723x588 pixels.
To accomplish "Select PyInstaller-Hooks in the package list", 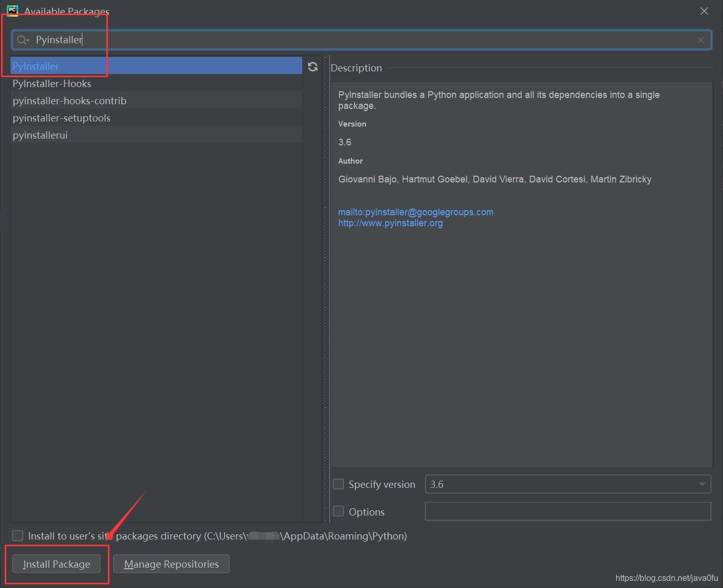I will (x=156, y=83).
